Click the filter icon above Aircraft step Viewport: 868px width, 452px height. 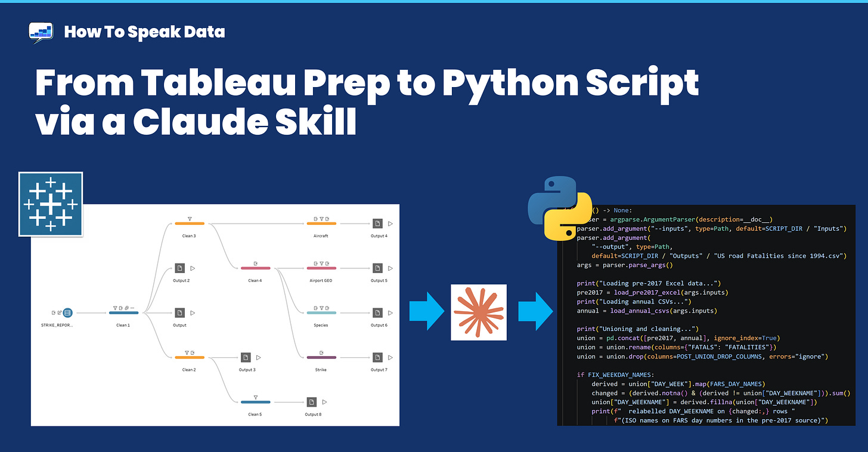coord(321,218)
